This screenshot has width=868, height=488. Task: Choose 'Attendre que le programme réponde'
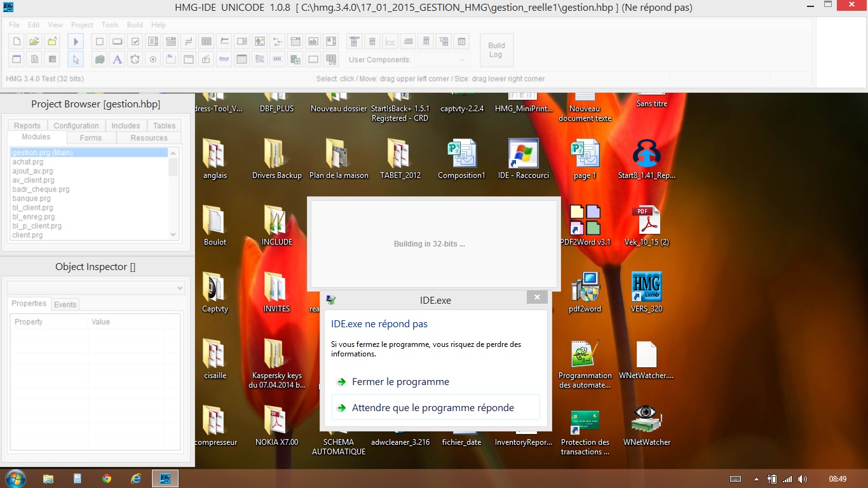433,408
